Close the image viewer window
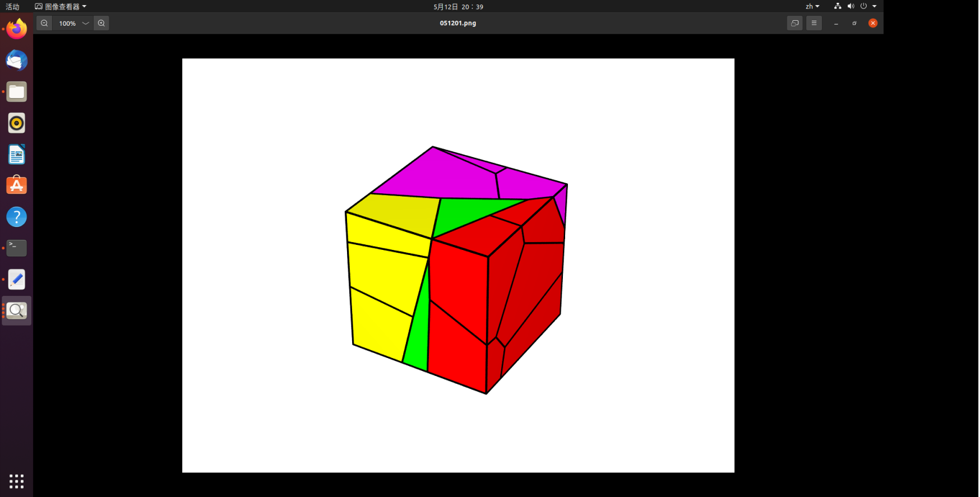The height and width of the screenshot is (497, 980). tap(873, 23)
